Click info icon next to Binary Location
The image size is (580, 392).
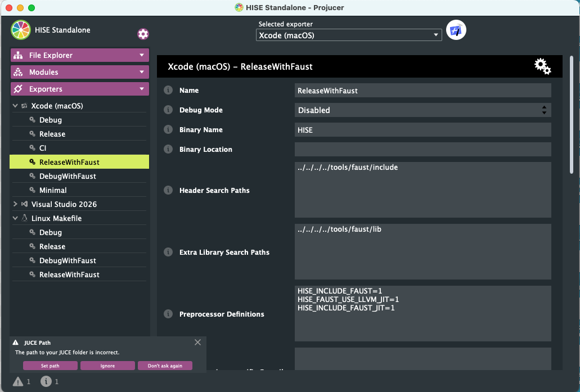coord(168,149)
